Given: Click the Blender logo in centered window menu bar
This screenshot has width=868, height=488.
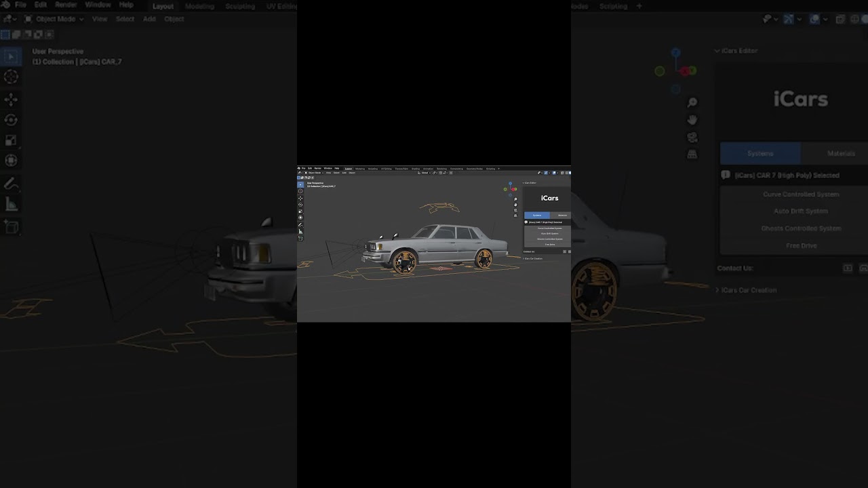Looking at the screenshot, I should (x=299, y=168).
